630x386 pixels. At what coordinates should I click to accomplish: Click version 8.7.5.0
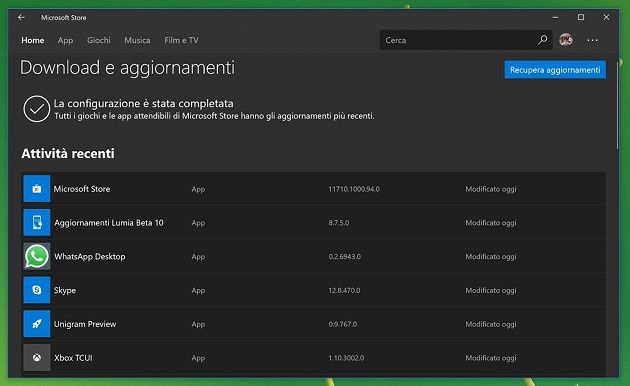tap(339, 223)
